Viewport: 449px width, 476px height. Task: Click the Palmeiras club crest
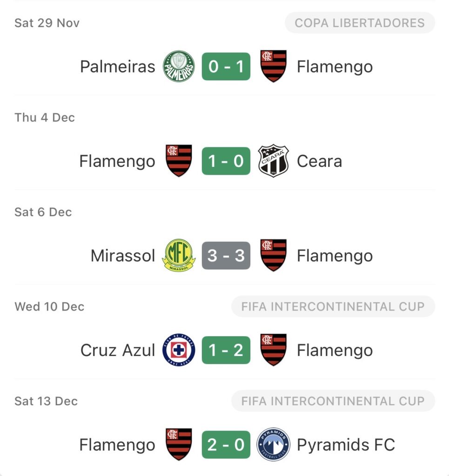tap(179, 66)
